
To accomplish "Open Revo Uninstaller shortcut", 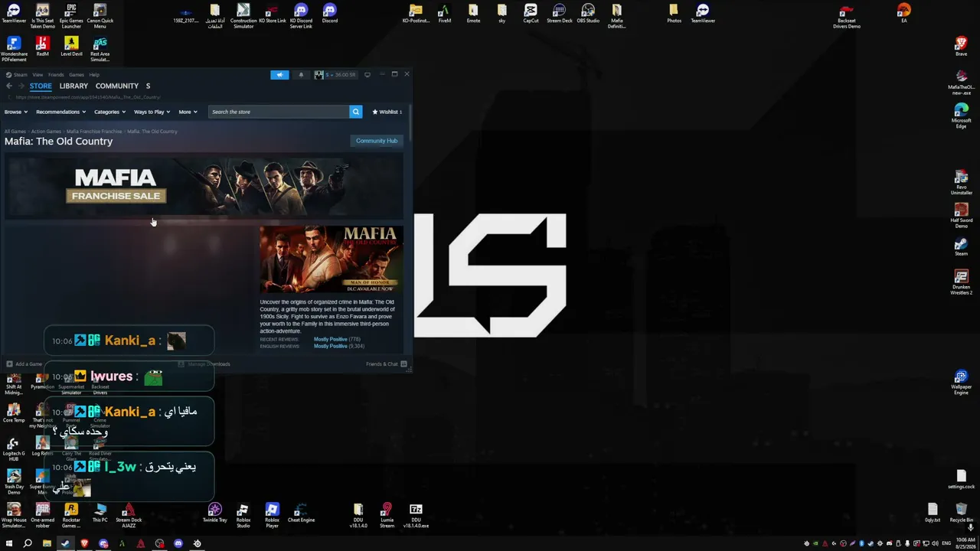I will pyautogui.click(x=961, y=184).
